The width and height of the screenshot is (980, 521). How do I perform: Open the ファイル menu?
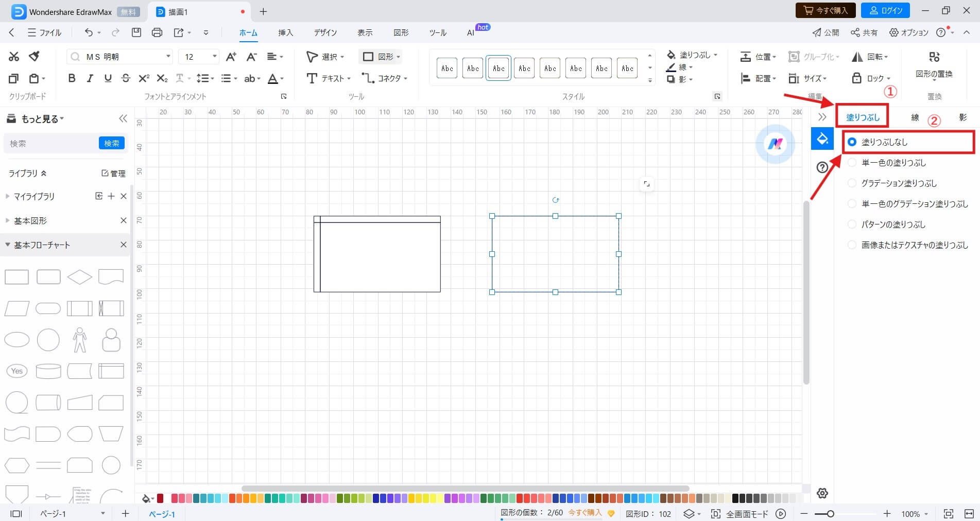click(x=44, y=32)
